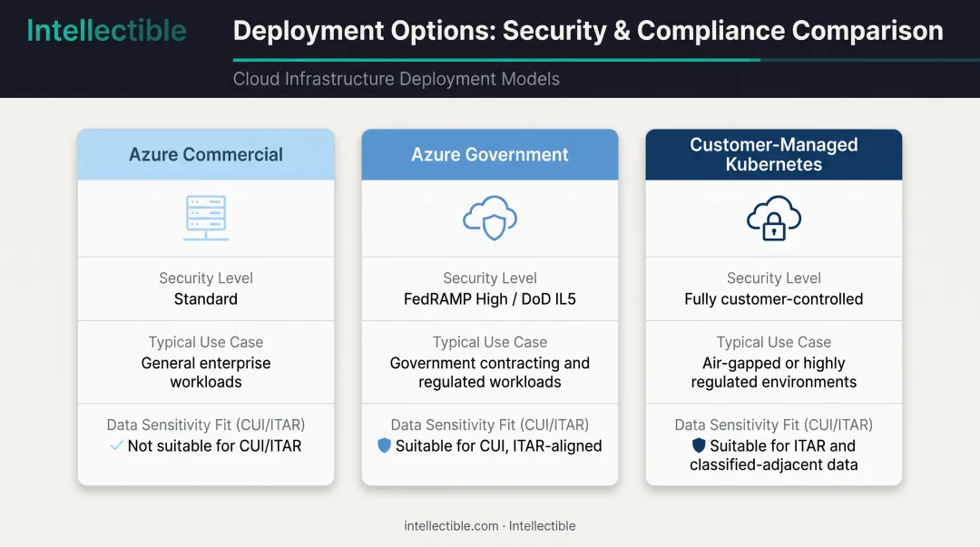
Task: Click the Intellectible logo
Action: pyautogui.click(x=106, y=31)
